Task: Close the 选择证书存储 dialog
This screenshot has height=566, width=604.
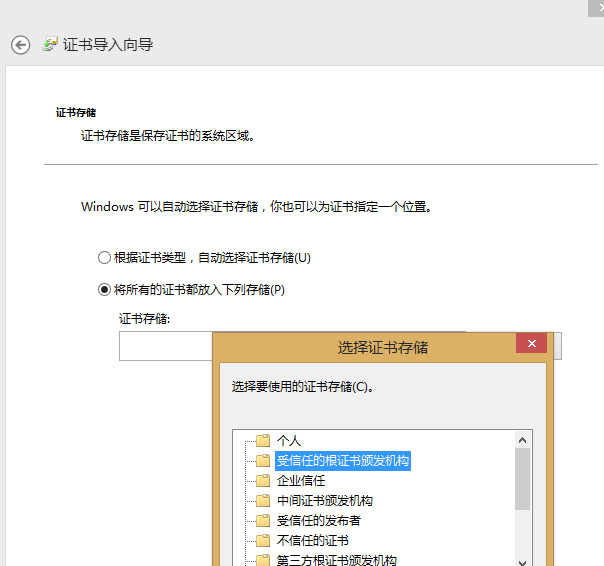Action: (x=531, y=343)
